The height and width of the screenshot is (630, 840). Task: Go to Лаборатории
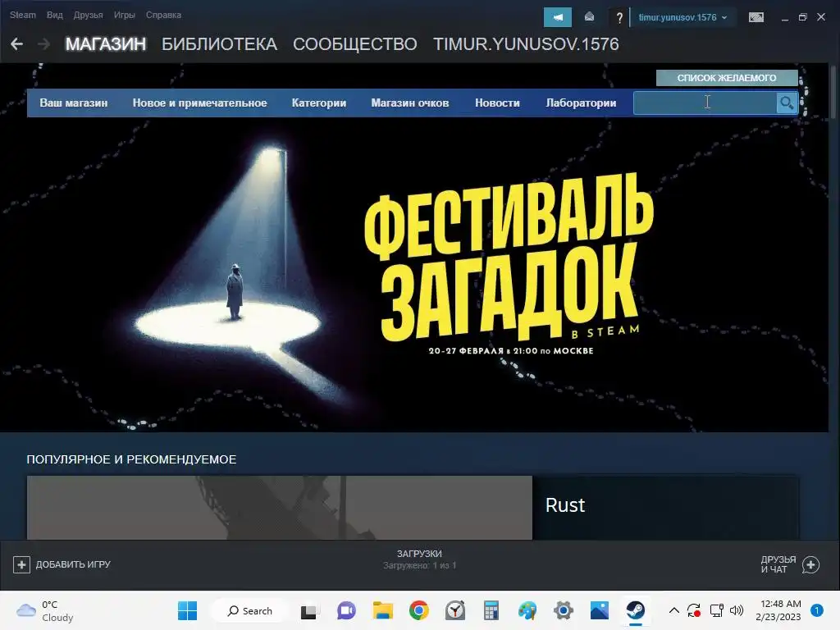[x=581, y=103]
